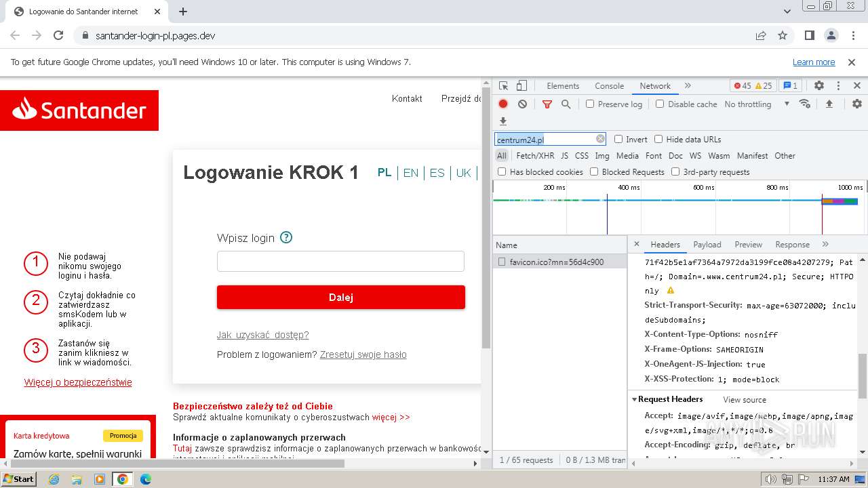Open the No throttling dropdown
Viewport: 868px width, 488px height.
pyautogui.click(x=757, y=104)
